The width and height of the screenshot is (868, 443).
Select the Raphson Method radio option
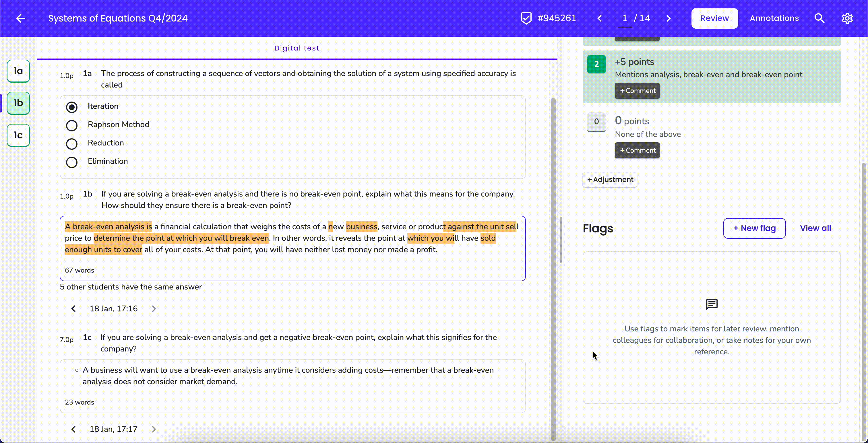tap(71, 125)
